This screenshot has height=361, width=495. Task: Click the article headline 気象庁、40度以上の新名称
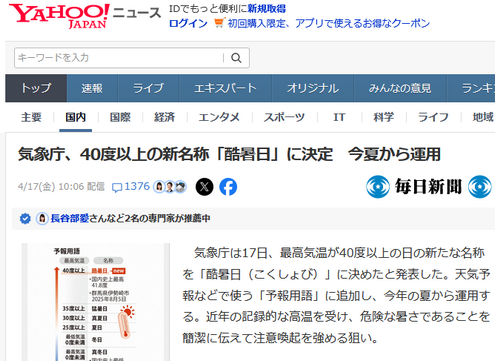pyautogui.click(x=230, y=155)
